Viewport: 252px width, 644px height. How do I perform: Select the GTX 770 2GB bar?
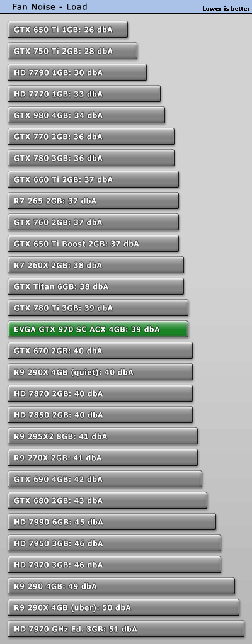click(x=91, y=137)
